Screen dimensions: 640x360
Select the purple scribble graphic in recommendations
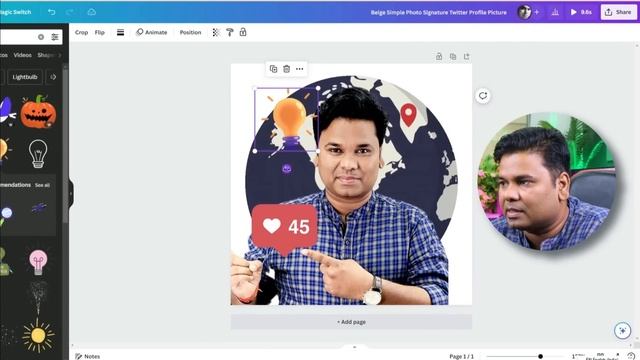[x=38, y=208]
